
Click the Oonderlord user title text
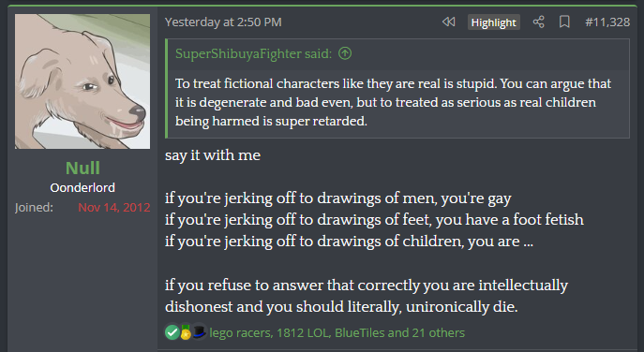point(82,187)
